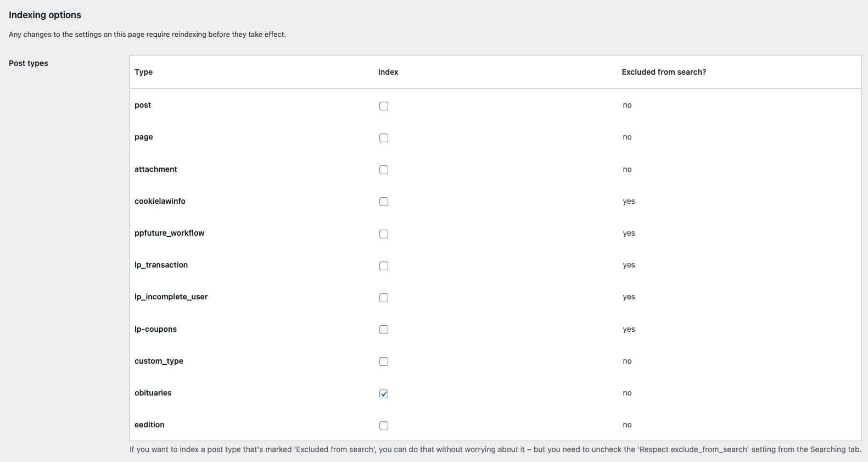Check the lp_incomplete_user index checkbox
The image size is (868, 462).
click(384, 298)
